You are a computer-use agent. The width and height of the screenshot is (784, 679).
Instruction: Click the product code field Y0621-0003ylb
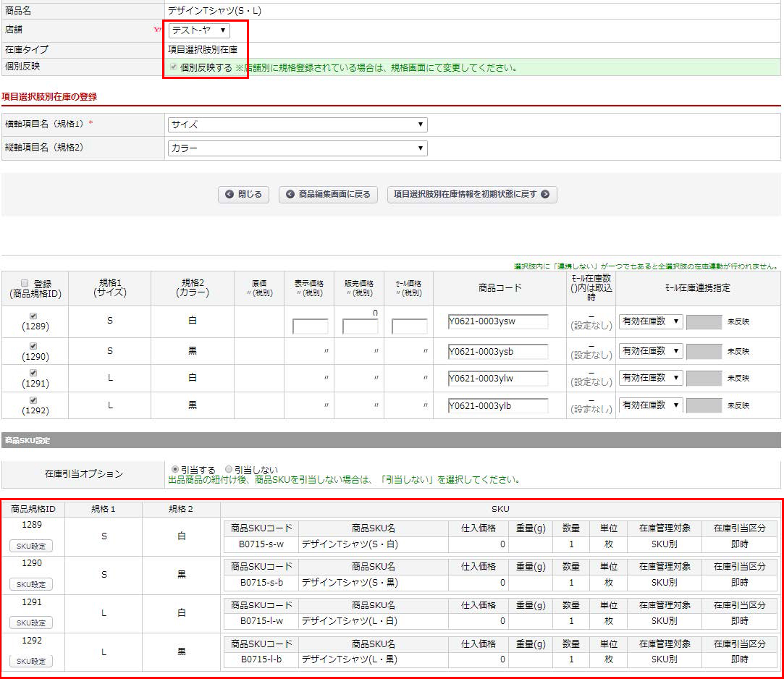[497, 405]
